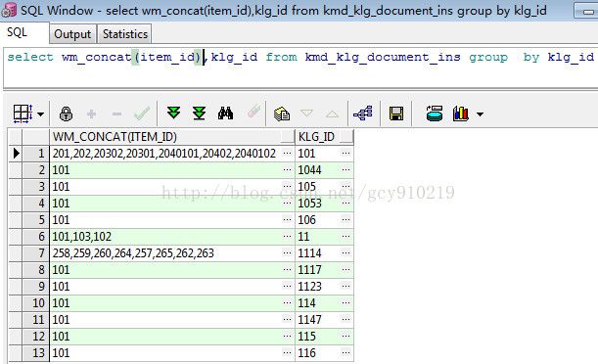
Task: Select row number 7 header
Action: coord(35,253)
